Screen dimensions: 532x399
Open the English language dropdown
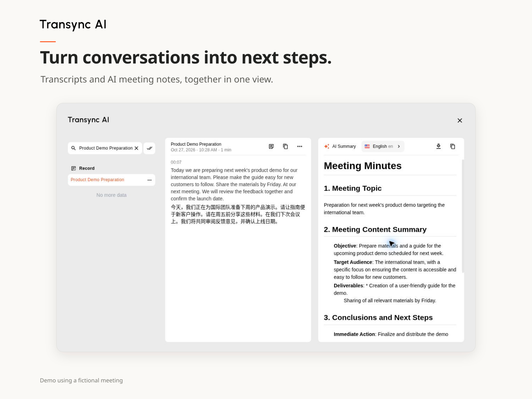[383, 147]
